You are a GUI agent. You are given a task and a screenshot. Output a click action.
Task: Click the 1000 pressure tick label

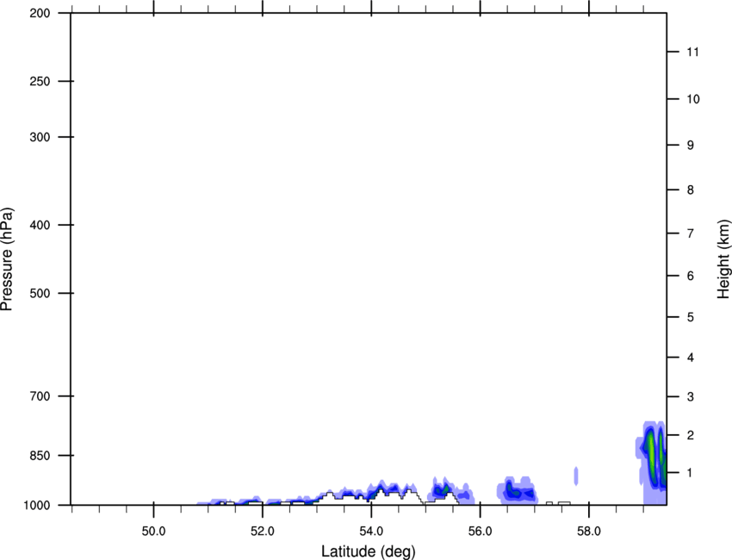click(36, 505)
